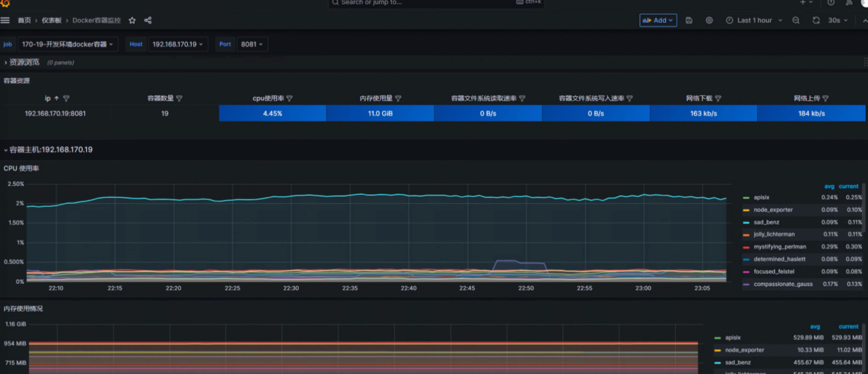The width and height of the screenshot is (868, 374).
Task: Click the 163 kb/s download cell
Action: [x=703, y=113]
